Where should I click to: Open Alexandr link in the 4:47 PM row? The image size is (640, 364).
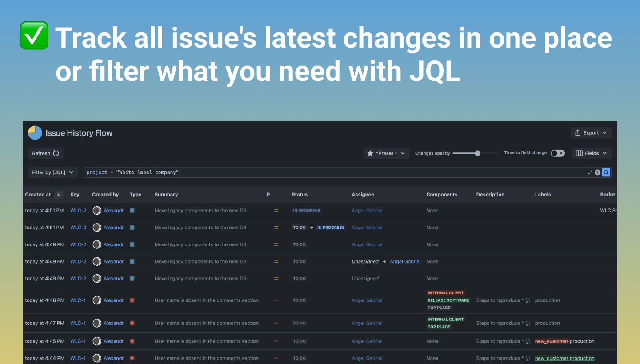(x=114, y=323)
